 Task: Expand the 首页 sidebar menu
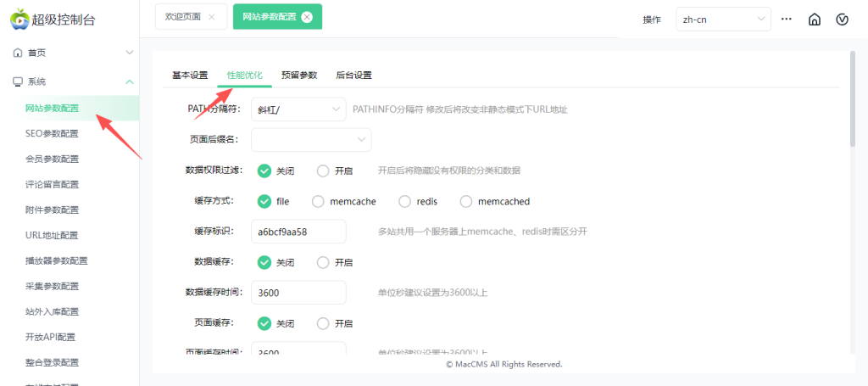[x=130, y=53]
